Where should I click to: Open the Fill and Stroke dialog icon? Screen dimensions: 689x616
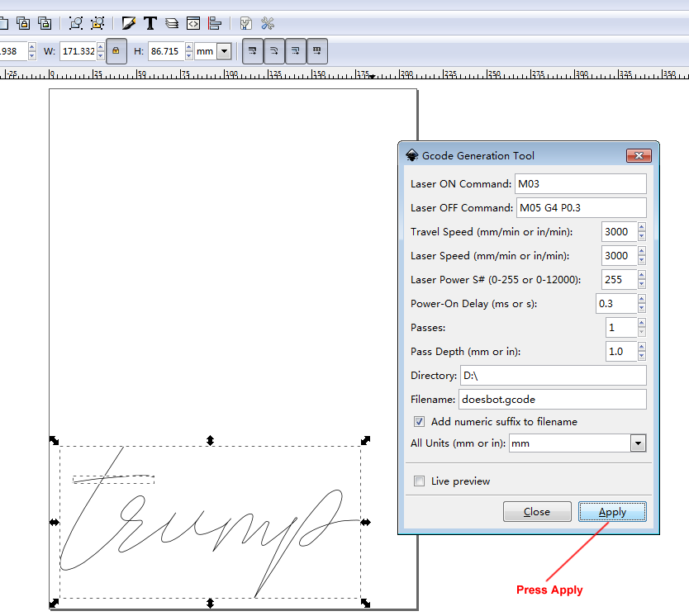click(129, 23)
